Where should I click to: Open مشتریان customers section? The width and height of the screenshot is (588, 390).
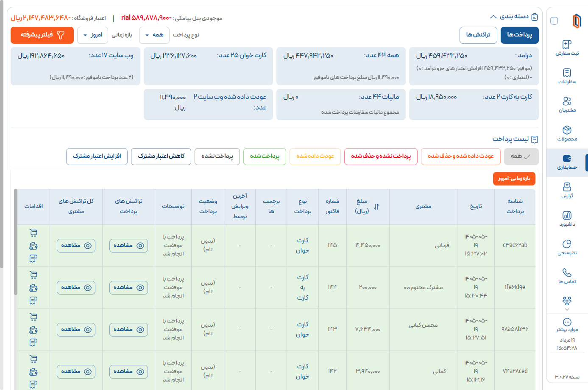point(567,105)
